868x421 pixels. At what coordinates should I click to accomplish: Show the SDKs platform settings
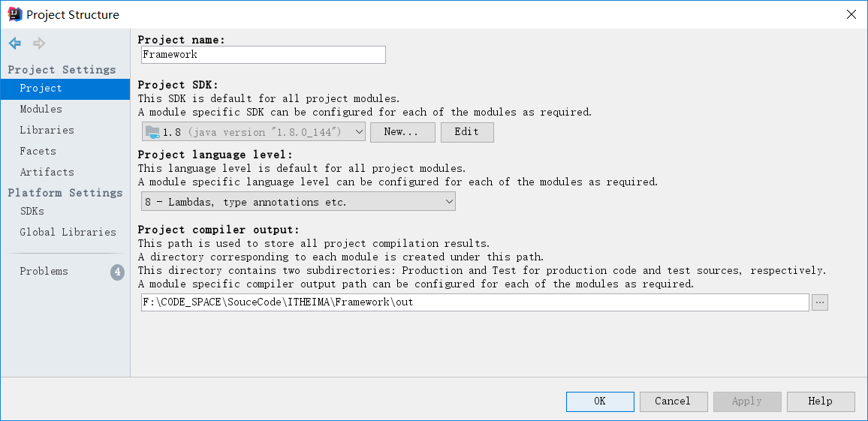32,212
